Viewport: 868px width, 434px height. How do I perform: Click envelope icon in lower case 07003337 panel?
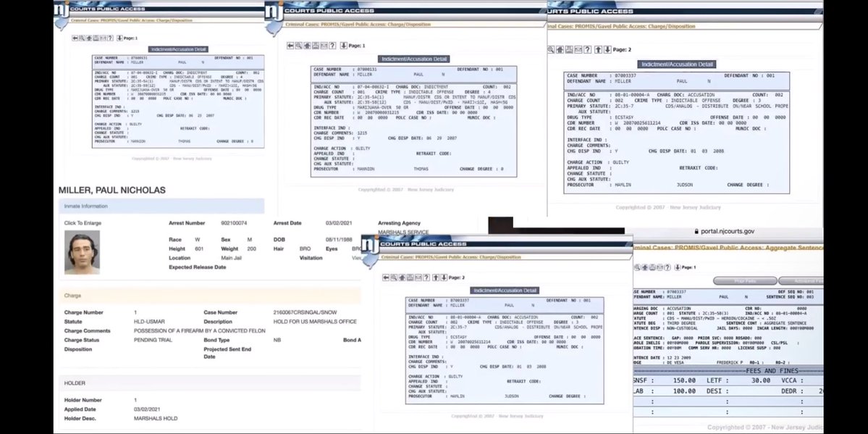click(x=418, y=277)
